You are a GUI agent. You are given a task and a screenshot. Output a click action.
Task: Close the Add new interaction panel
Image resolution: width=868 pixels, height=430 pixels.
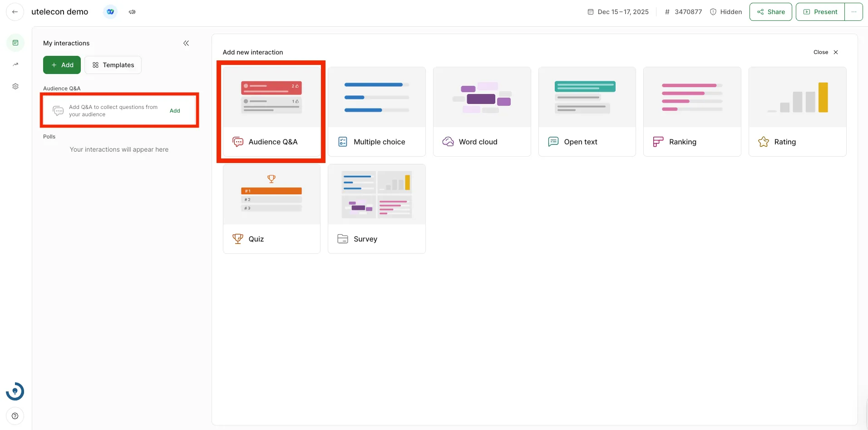click(826, 52)
